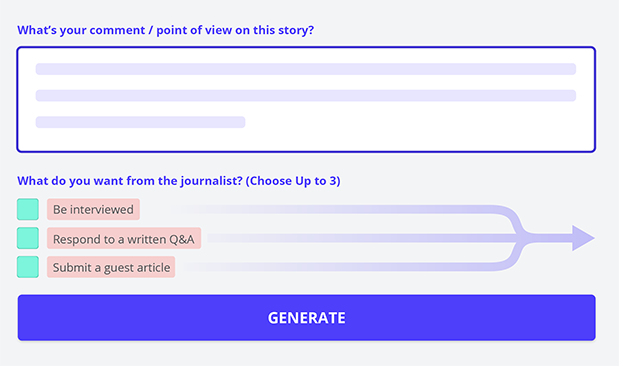The image size is (619, 366).
Task: Select the Respond to a written Q&A label
Action: click(x=124, y=238)
